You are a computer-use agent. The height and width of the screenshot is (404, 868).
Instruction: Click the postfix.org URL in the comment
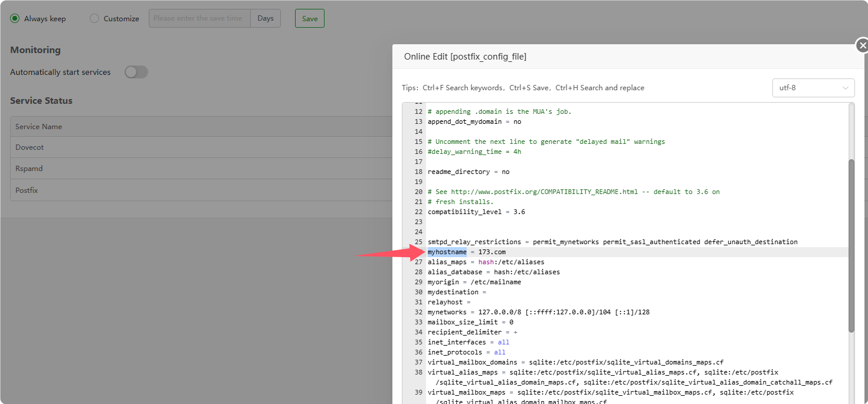click(543, 192)
